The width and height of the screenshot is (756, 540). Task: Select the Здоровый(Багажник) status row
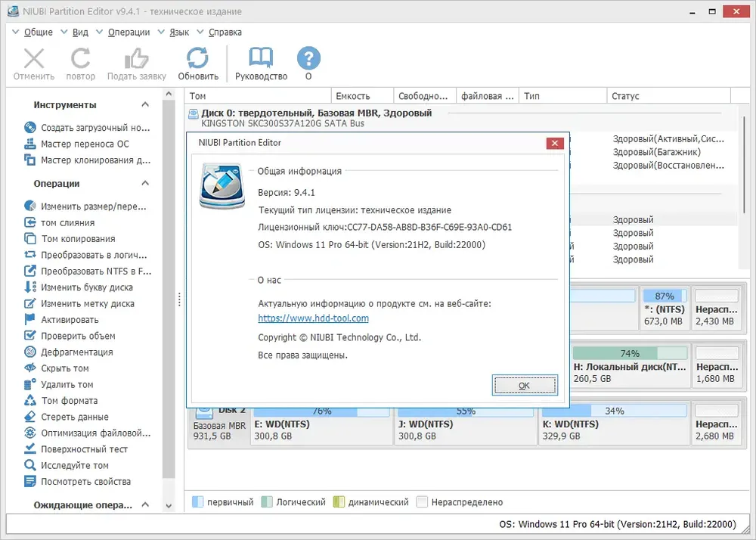pos(657,152)
